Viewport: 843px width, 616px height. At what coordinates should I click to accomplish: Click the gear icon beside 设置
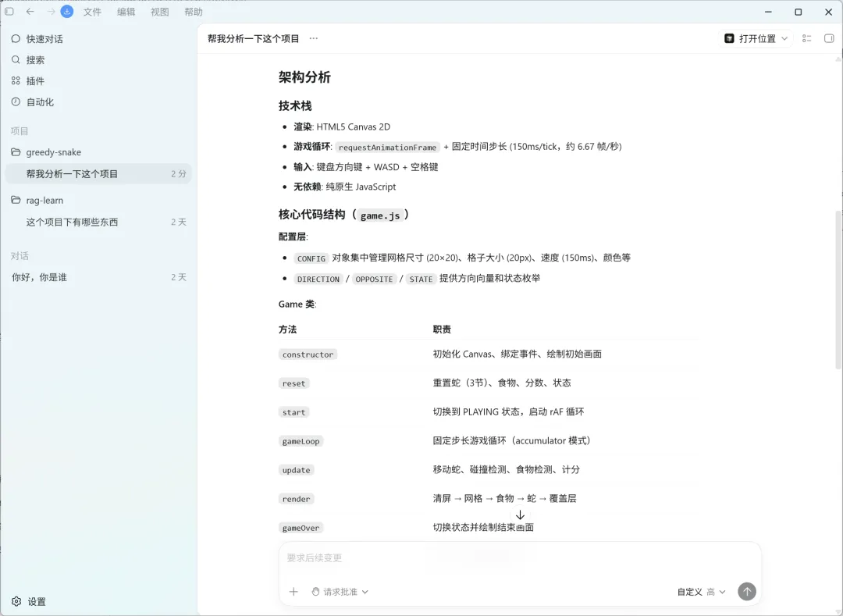(16, 601)
